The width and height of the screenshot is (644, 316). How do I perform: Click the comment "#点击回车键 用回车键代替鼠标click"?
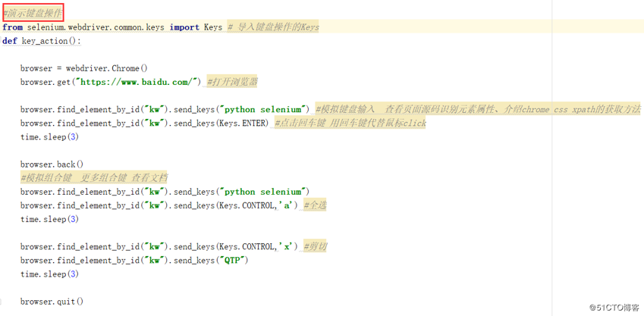pos(350,123)
